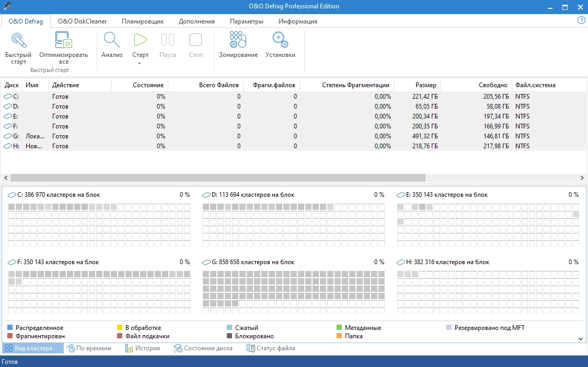Click Резервировано под MFT swatch
Image resolution: width=588 pixels, height=367 pixels.
pos(449,328)
